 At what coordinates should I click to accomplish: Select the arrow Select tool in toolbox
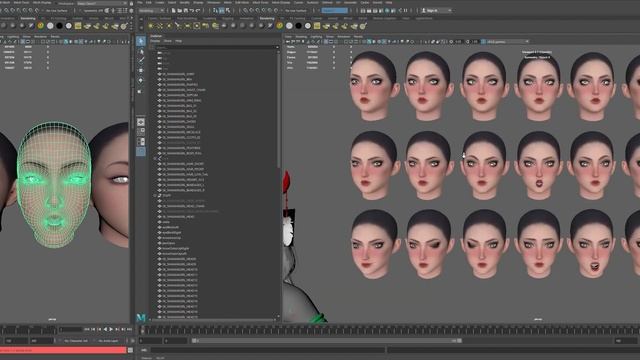pyautogui.click(x=141, y=41)
